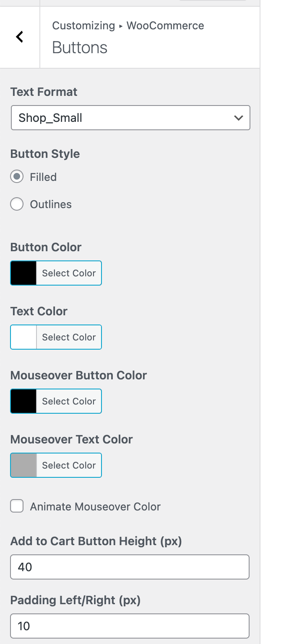
Task: Select the Filled button style
Action: click(x=16, y=176)
